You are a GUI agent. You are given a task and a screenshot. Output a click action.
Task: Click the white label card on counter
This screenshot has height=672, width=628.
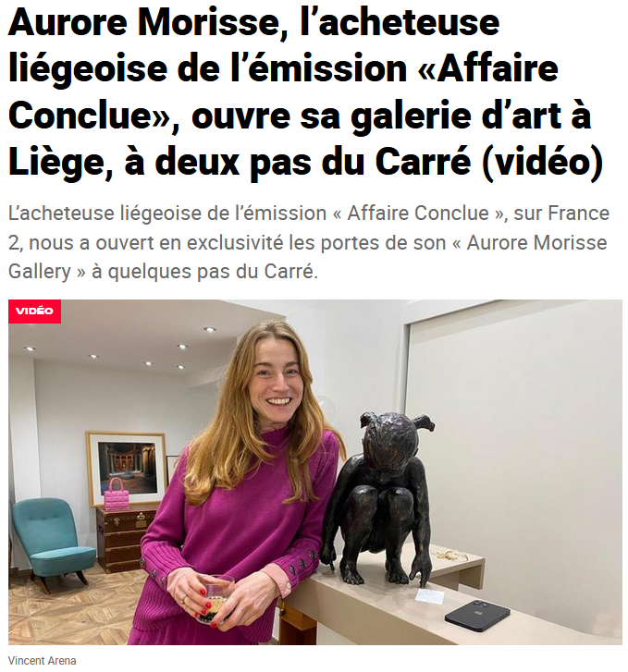[x=430, y=595]
